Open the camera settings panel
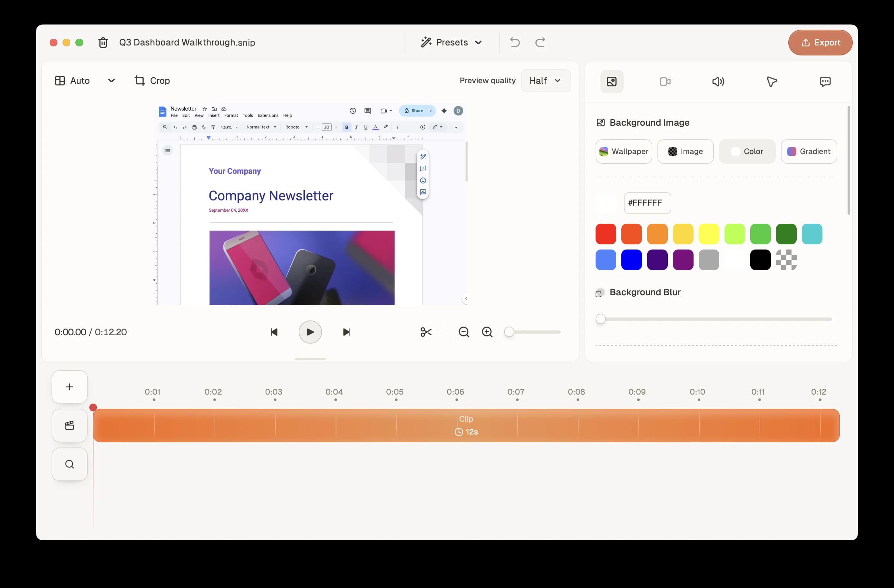The image size is (894, 588). (x=665, y=82)
